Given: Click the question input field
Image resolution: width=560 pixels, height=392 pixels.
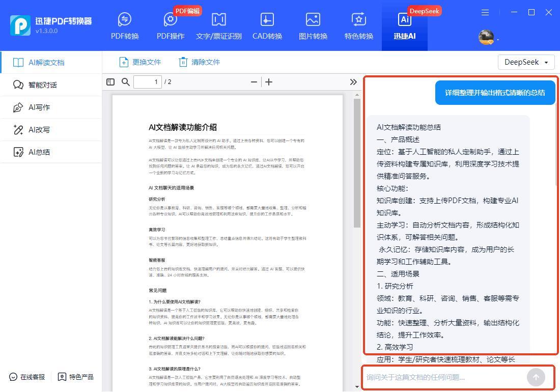Looking at the screenshot, I should point(443,377).
